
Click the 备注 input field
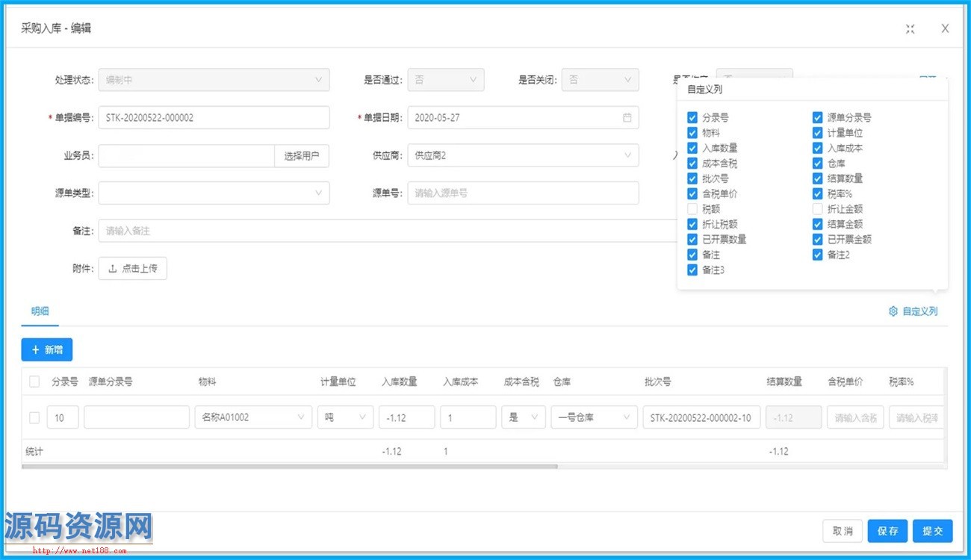click(x=388, y=231)
